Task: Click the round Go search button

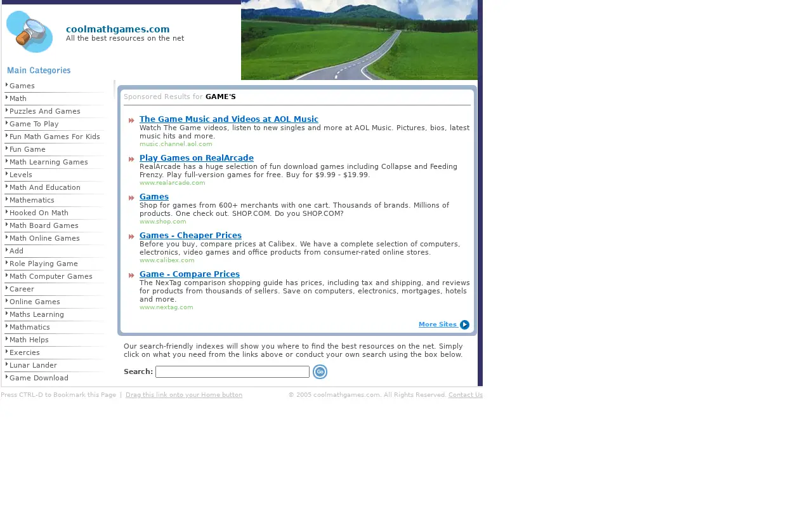Action: click(320, 372)
